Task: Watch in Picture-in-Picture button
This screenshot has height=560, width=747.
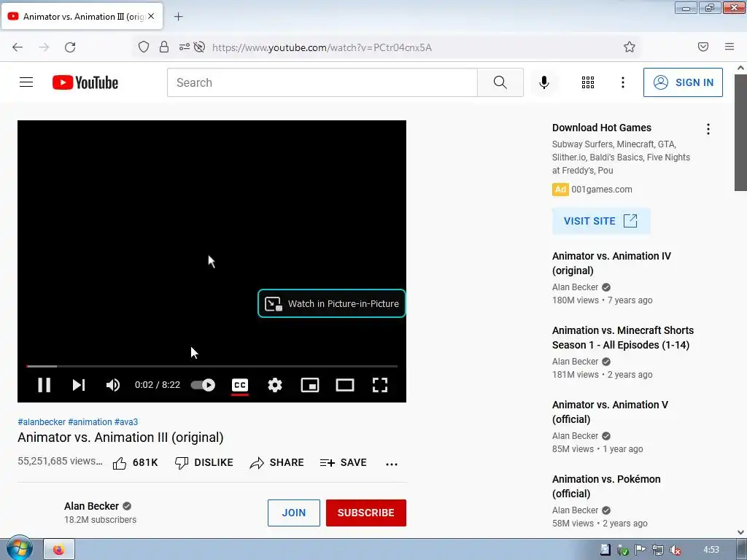Action: pos(332,303)
